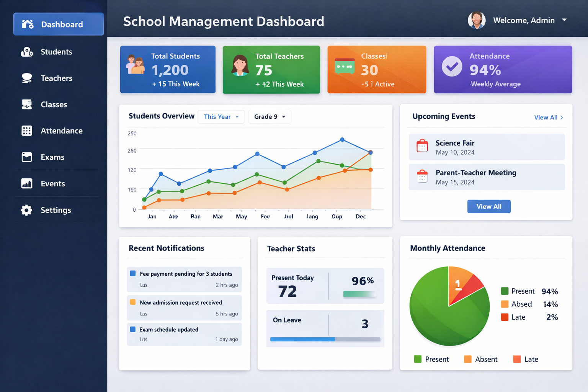
Task: Open the Grade 9 selector
Action: 269,116
